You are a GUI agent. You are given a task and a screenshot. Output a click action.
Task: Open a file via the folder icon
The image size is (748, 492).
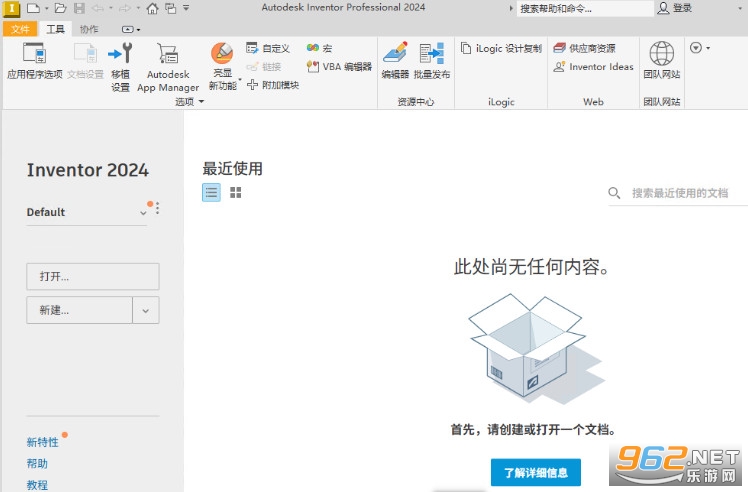(60, 8)
